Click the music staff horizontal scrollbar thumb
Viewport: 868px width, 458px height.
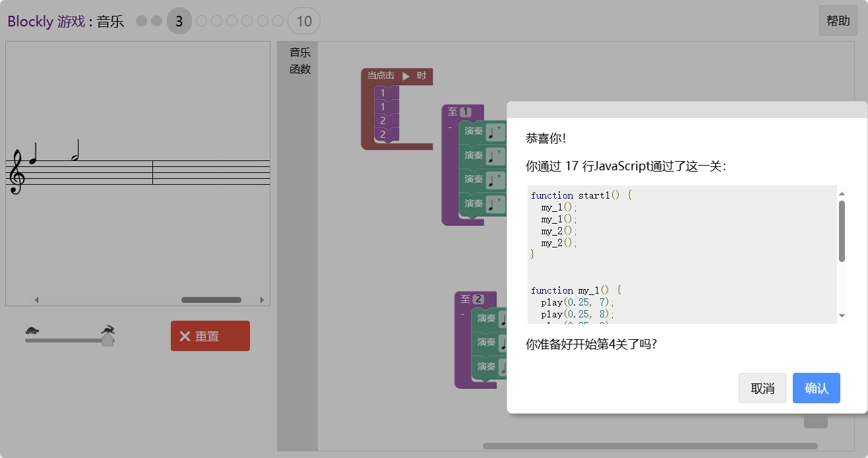click(211, 300)
